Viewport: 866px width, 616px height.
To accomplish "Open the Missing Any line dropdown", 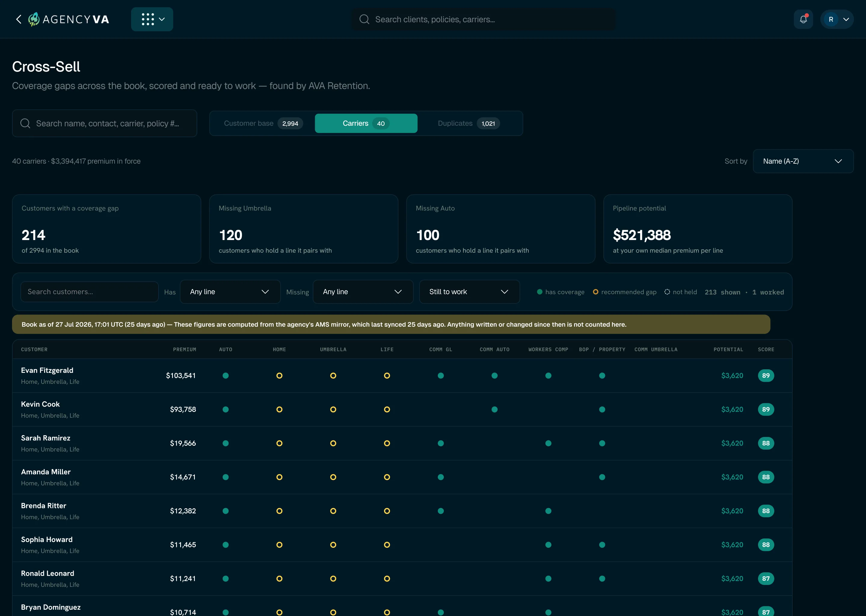I will [363, 292].
